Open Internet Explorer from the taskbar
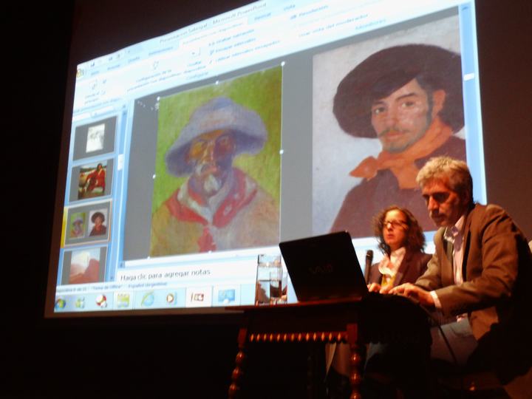The height and width of the screenshot is (399, 532). click(147, 299)
